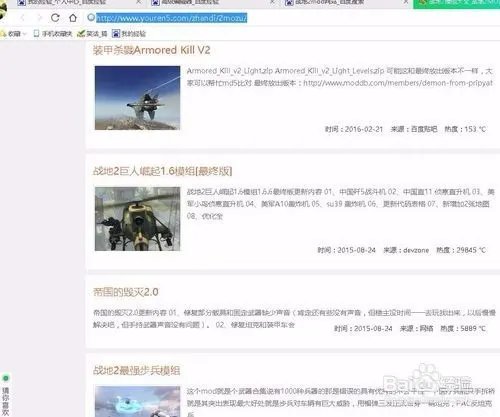Close the first browser tab
This screenshot has width=500, height=417.
pyautogui.click(x=139, y=2)
